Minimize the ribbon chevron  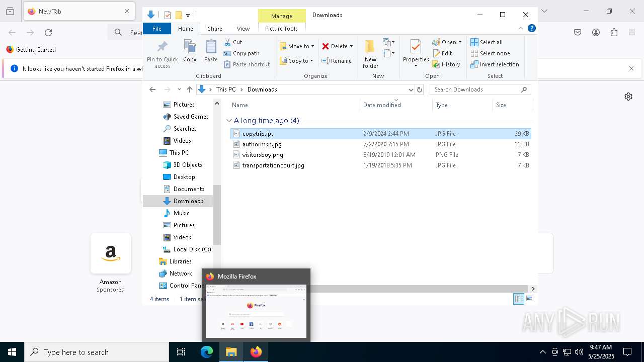[x=521, y=29]
